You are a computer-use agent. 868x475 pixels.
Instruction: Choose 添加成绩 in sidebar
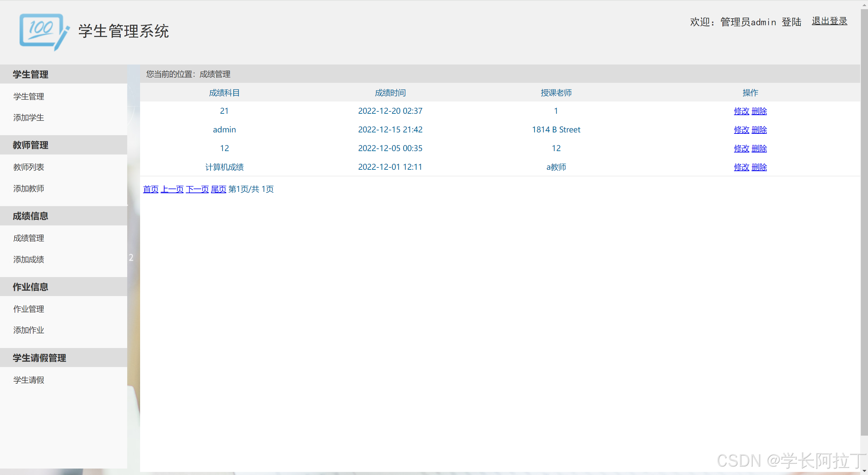click(x=29, y=259)
